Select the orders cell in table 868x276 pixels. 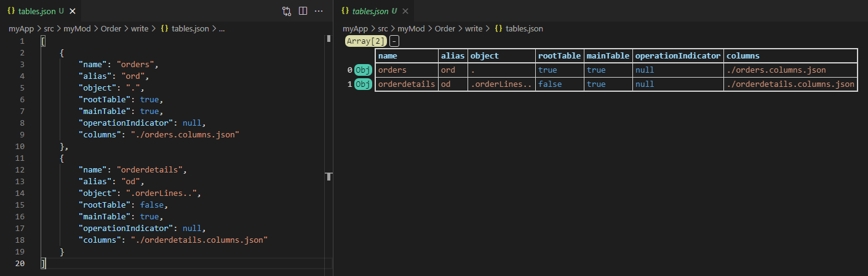[x=407, y=70]
